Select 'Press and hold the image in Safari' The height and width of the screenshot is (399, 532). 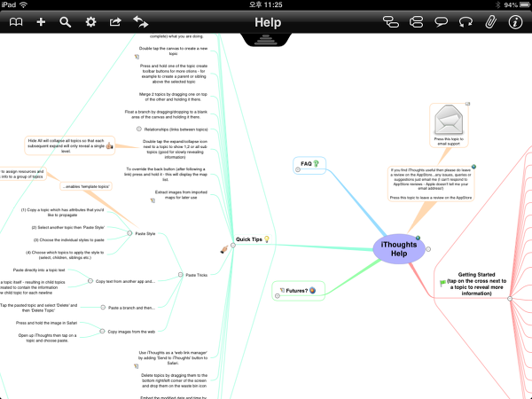tap(46, 323)
